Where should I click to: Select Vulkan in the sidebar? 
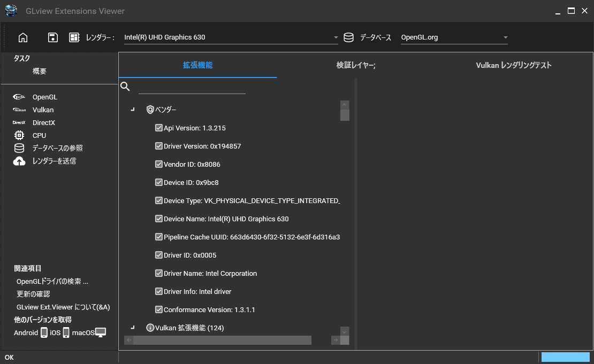[43, 110]
